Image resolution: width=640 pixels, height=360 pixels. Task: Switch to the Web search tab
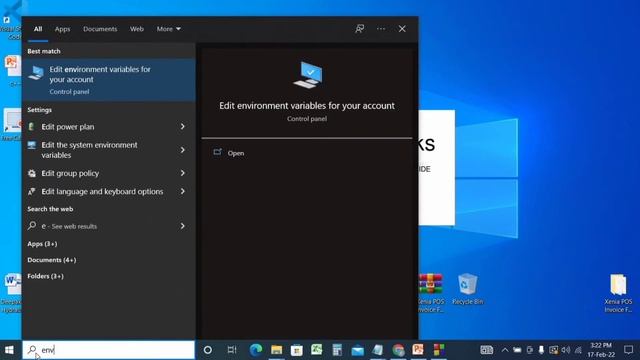point(137,29)
